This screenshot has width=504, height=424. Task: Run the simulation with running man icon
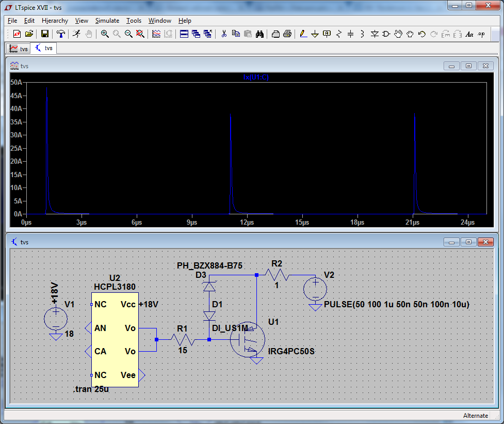[x=76, y=34]
